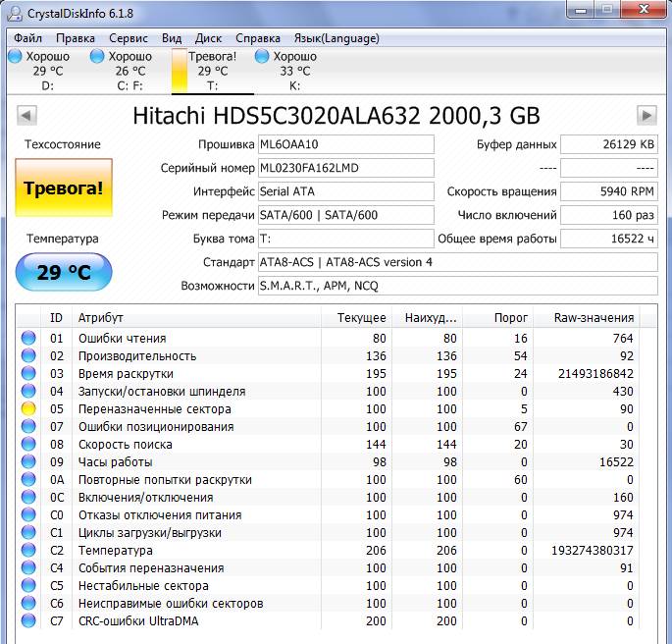This screenshot has width=672, height=644.
Task: Click the Порог column header
Action: tap(497, 318)
